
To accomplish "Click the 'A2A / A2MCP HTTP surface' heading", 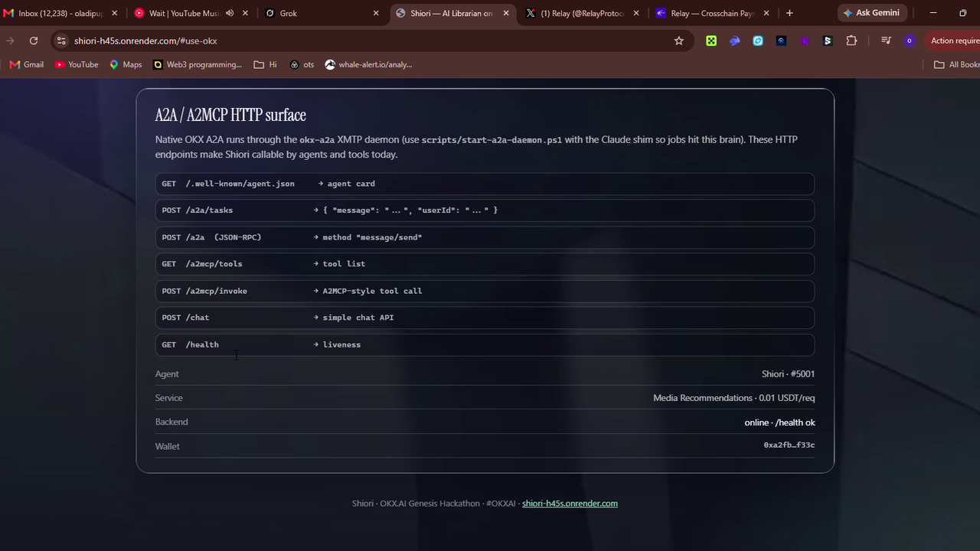I will pos(230,115).
